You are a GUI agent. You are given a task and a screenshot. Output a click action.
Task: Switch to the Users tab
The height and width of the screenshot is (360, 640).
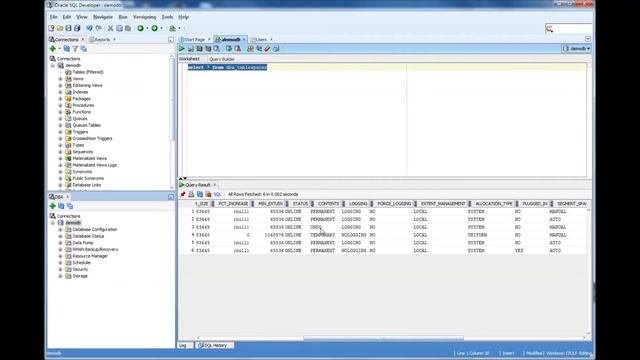coord(261,40)
